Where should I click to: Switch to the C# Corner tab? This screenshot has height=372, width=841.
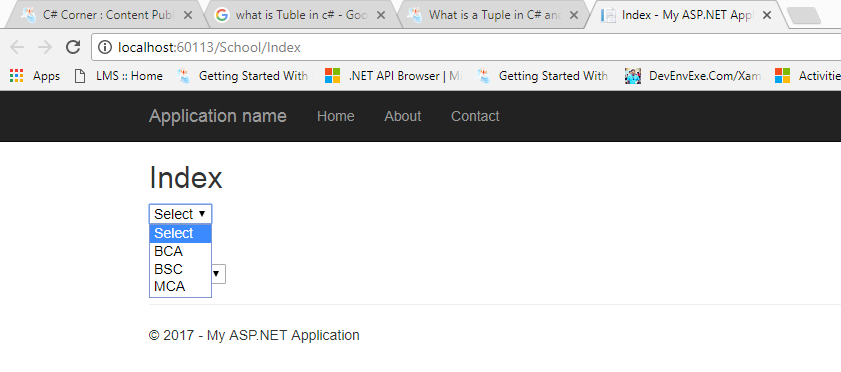tap(104, 16)
